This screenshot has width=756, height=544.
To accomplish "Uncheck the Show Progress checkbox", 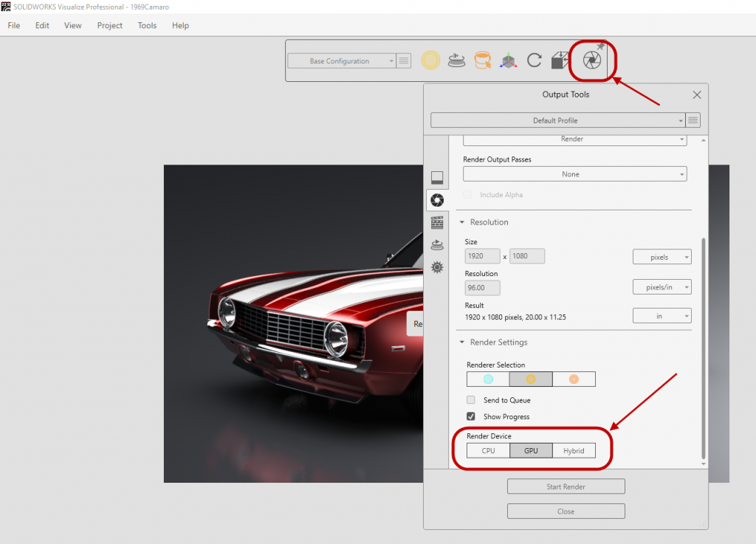I will (x=471, y=417).
